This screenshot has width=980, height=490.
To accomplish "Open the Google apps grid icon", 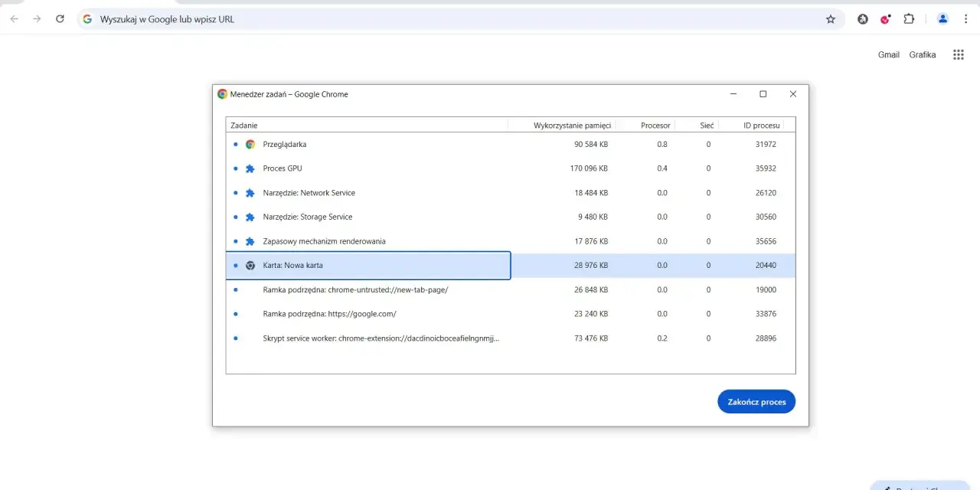I will click(x=958, y=54).
